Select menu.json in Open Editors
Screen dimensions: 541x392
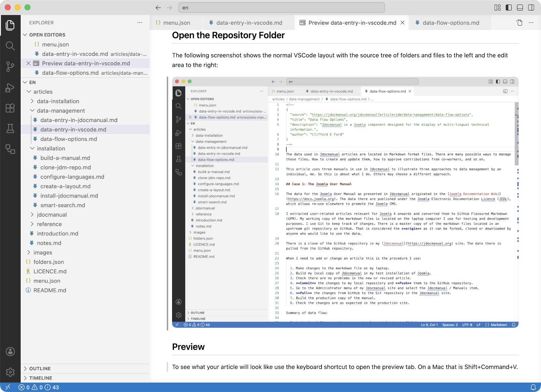pyautogui.click(x=85, y=44)
